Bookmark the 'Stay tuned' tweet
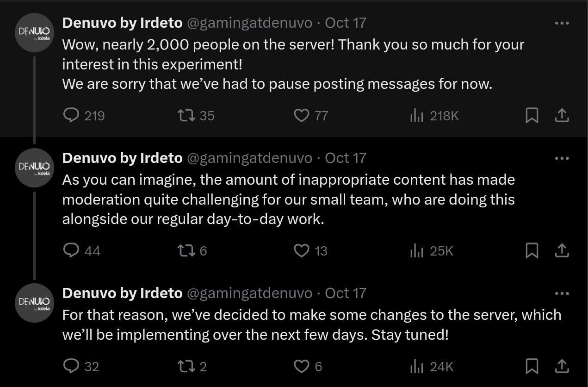 [532, 367]
